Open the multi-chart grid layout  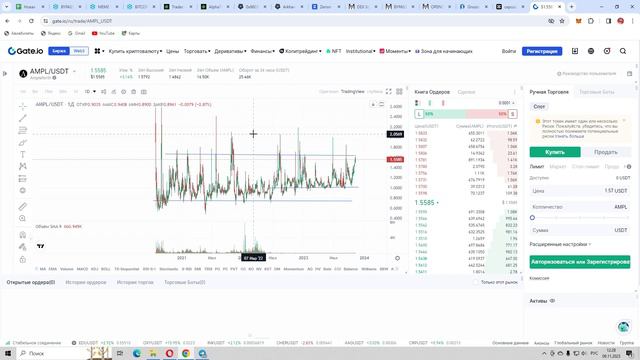[399, 91]
